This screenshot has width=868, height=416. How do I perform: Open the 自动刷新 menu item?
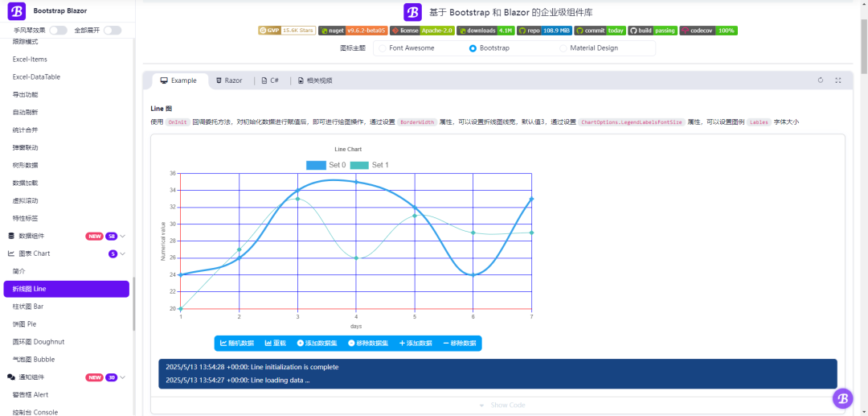pyautogui.click(x=67, y=113)
